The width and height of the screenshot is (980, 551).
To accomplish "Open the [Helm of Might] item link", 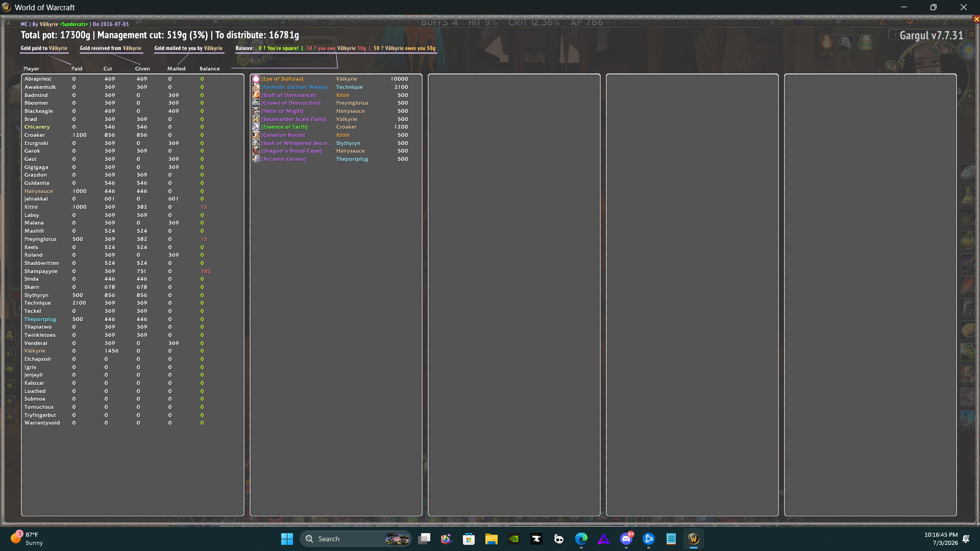I will 282,111.
